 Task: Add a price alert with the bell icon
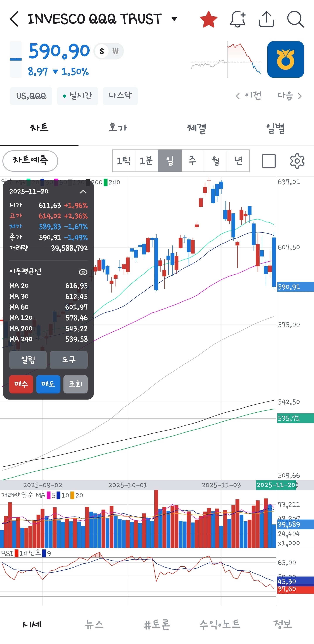pos(238,19)
